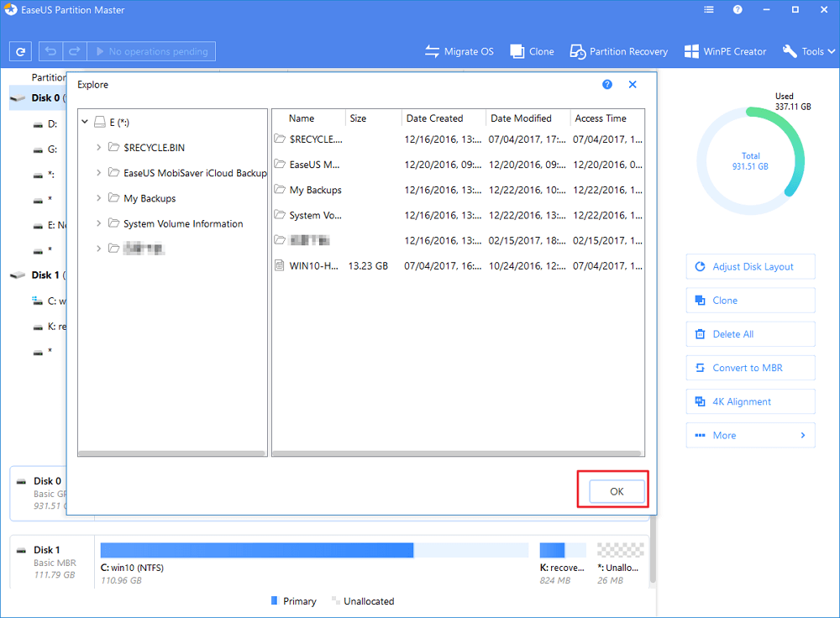Select Disk 1 in partition list
The width and height of the screenshot is (840, 618).
click(x=38, y=275)
